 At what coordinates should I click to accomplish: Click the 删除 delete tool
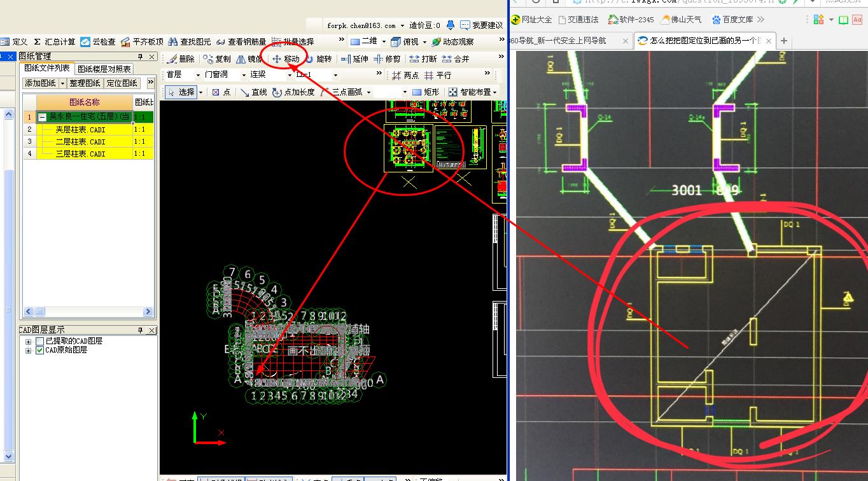click(x=181, y=59)
